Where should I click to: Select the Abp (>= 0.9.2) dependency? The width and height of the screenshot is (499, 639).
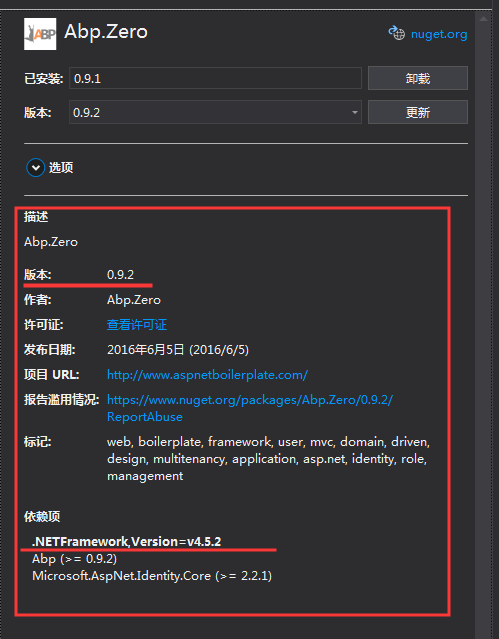click(75, 559)
